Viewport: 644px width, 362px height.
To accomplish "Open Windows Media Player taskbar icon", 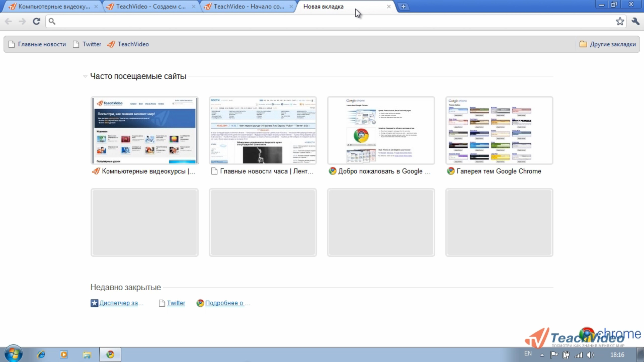I will click(x=64, y=354).
